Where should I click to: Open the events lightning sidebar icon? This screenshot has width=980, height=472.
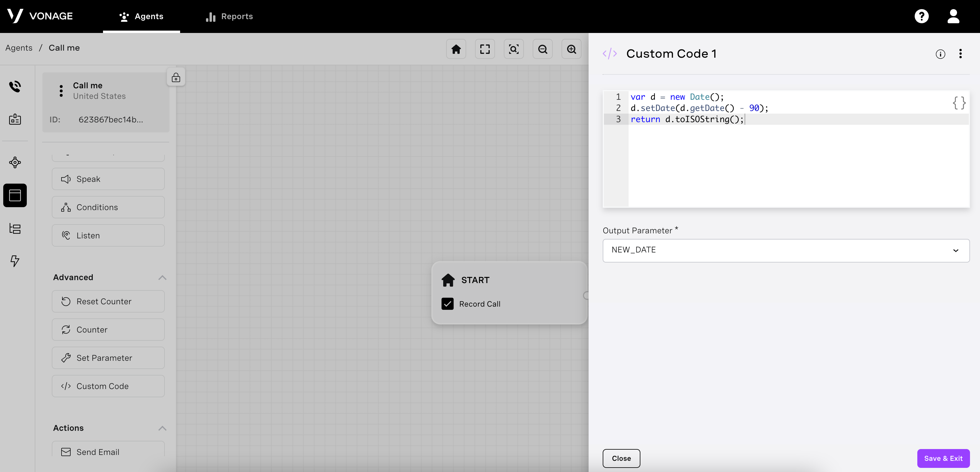(15, 261)
